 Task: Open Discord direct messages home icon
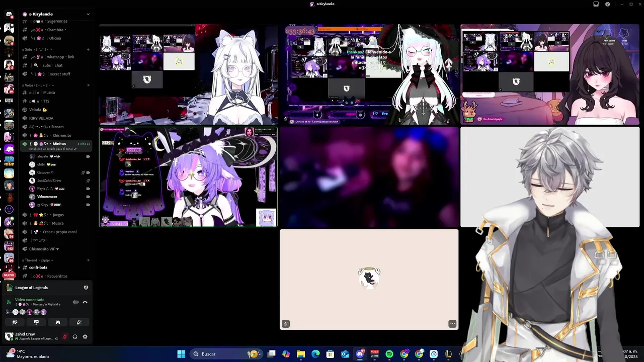click(x=9, y=15)
